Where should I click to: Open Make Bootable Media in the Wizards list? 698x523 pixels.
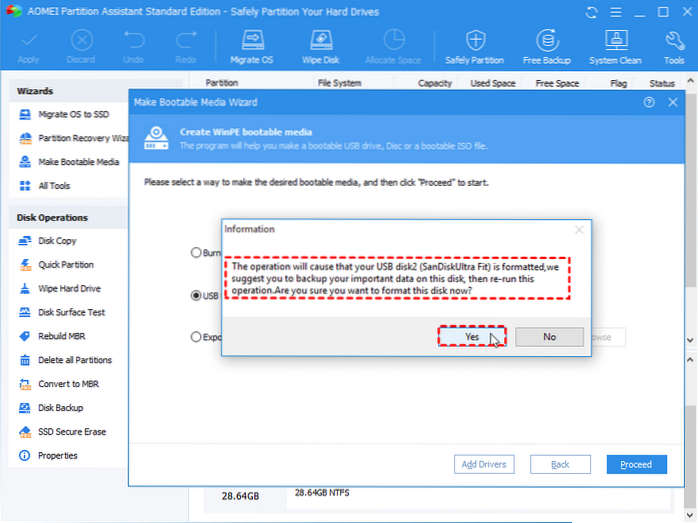tap(78, 162)
